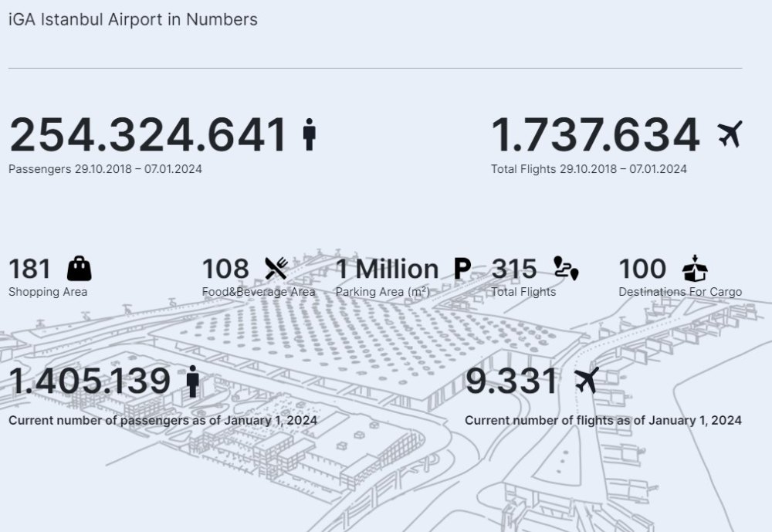This screenshot has width=772, height=532.
Task: Click the parking P icon
Action: [x=462, y=269]
